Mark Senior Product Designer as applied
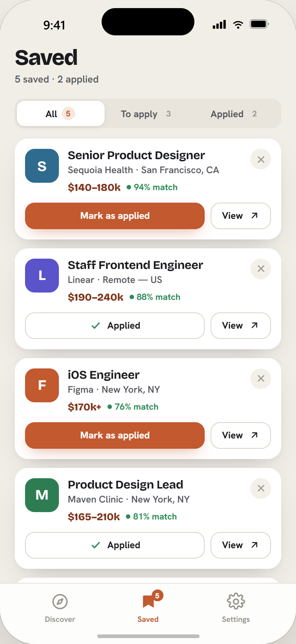This screenshot has width=296, height=644. coord(115,216)
